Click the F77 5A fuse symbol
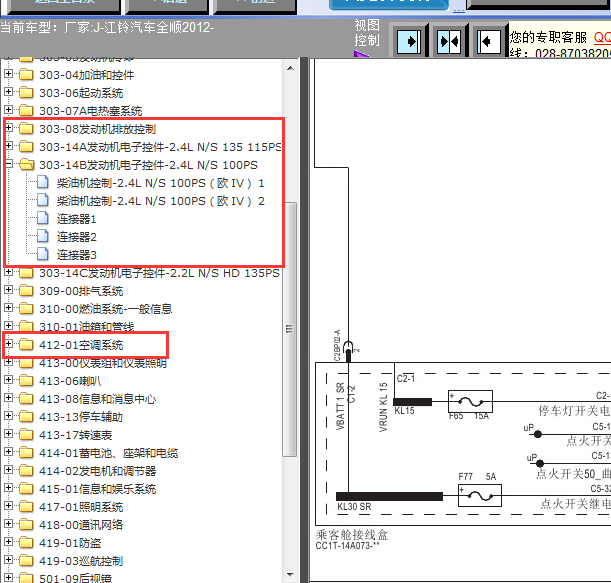Image resolution: width=611 pixels, height=583 pixels. pyautogui.click(x=480, y=496)
